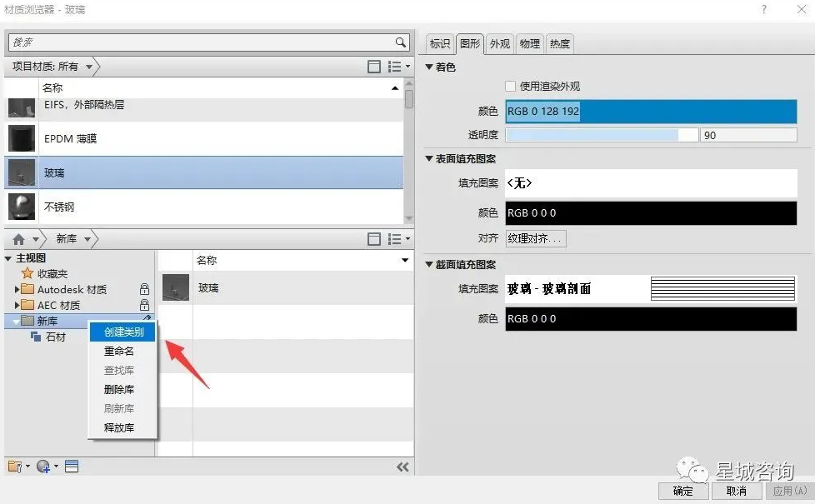Open sort dropdown on library 名称 header
Image resolution: width=815 pixels, height=504 pixels.
405,260
